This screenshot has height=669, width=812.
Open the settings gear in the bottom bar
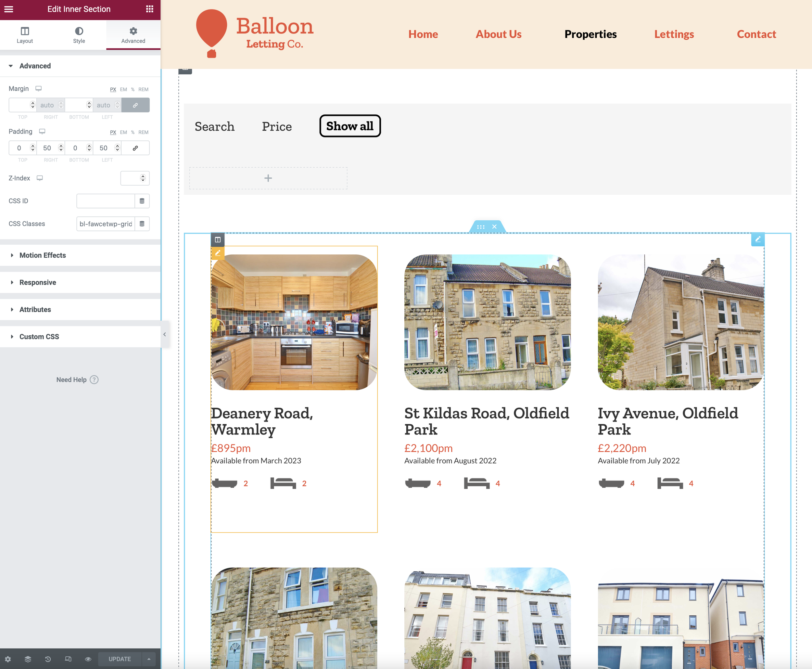tap(8, 659)
